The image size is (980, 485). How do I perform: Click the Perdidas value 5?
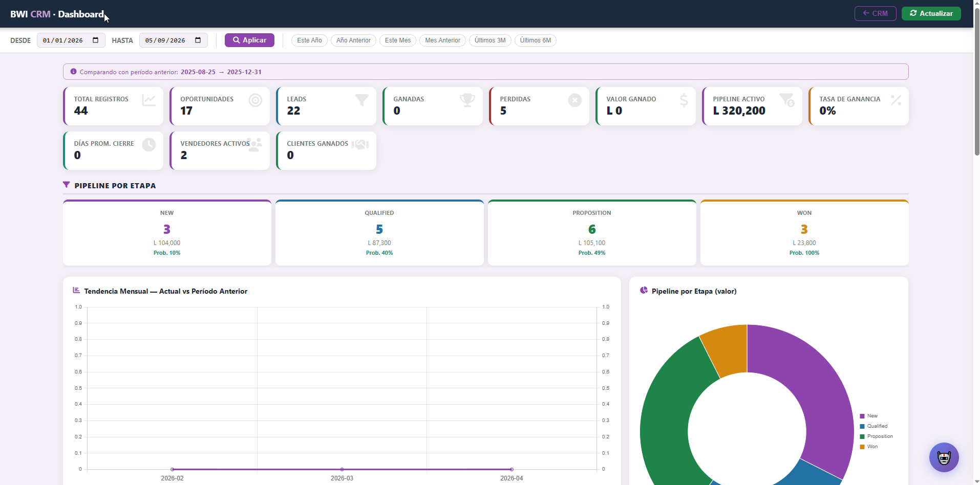(x=503, y=111)
